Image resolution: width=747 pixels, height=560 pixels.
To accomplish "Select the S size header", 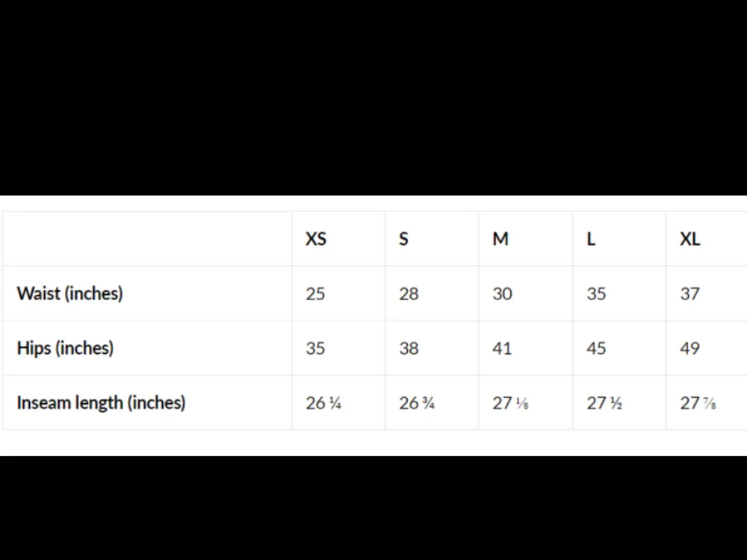I will (403, 239).
